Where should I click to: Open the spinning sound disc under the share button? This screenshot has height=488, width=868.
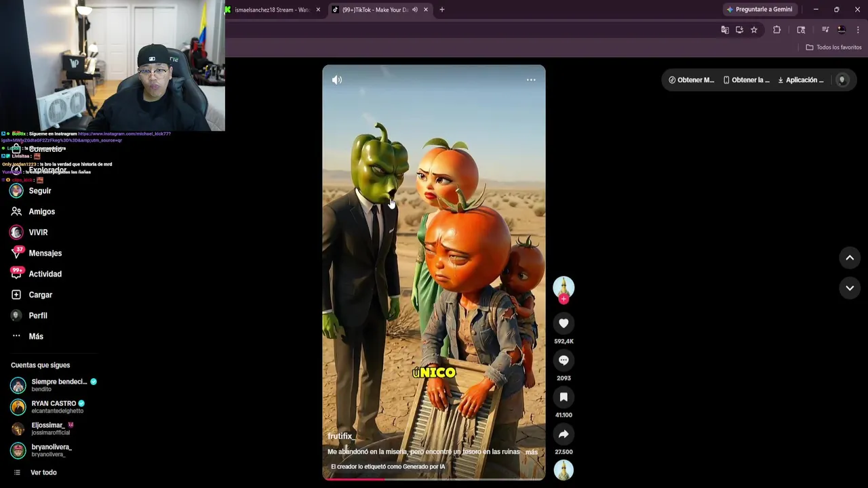tap(564, 470)
